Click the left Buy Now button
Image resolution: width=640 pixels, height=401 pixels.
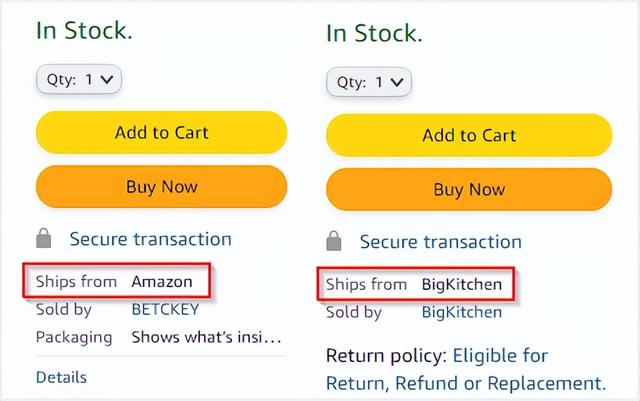(161, 186)
